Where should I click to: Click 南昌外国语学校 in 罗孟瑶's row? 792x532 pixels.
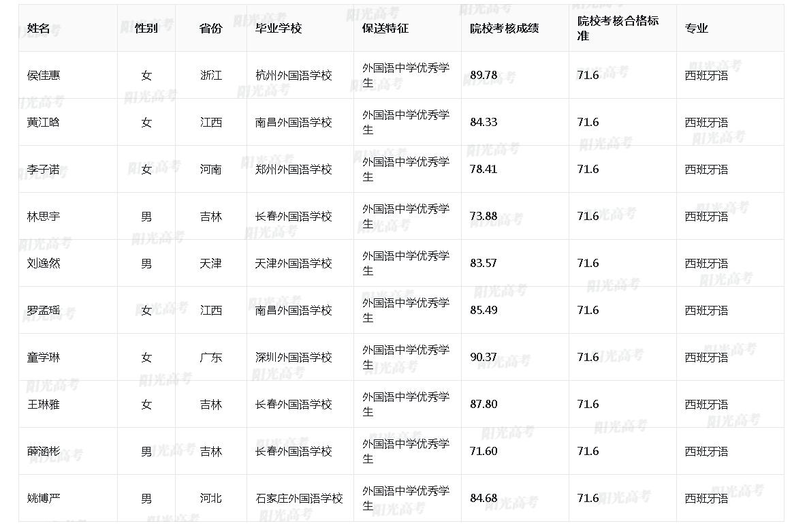[294, 310]
